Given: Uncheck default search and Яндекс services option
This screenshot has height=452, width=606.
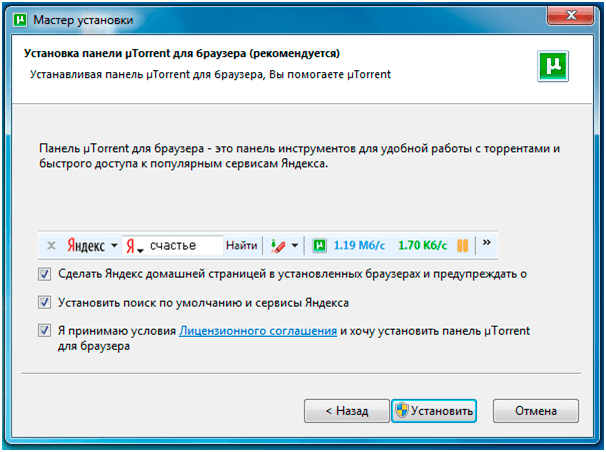Looking at the screenshot, I should pos(44,301).
